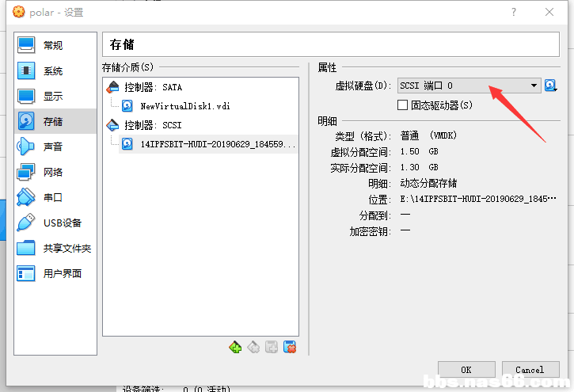574x392 pixels.
Task: Open the 系统 (System) settings page
Action: pos(55,70)
